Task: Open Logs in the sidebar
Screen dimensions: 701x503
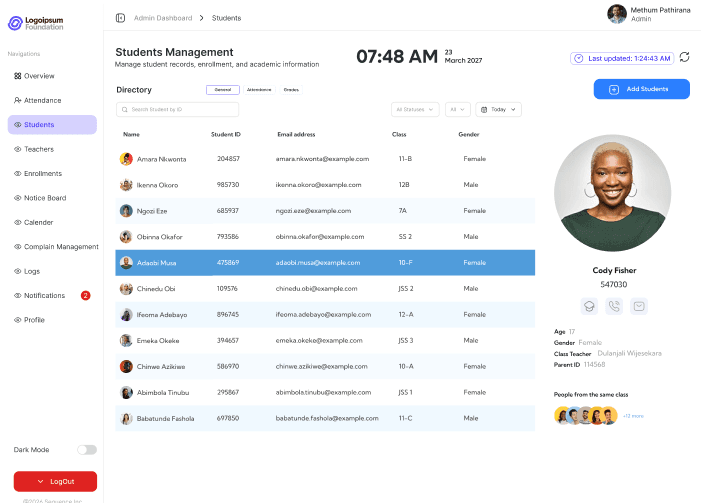Action: pyautogui.click(x=27, y=271)
